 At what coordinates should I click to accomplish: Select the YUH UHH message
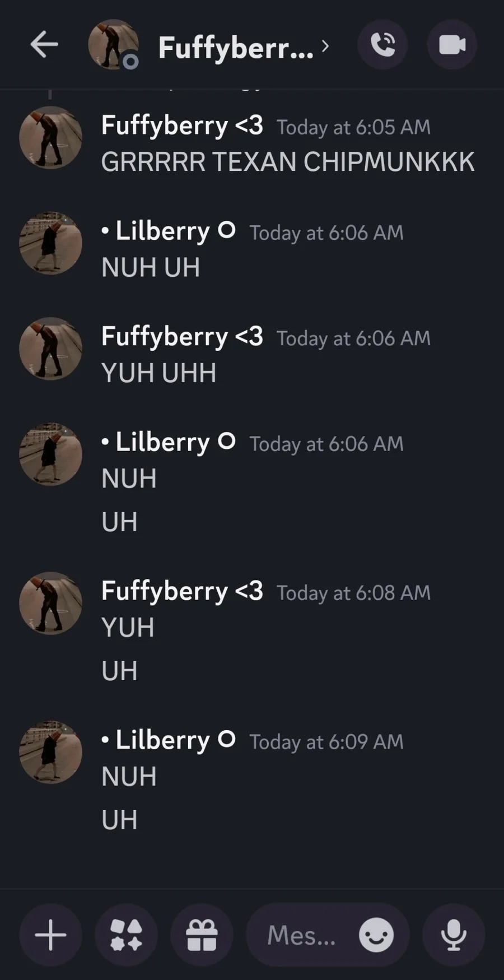point(159,373)
